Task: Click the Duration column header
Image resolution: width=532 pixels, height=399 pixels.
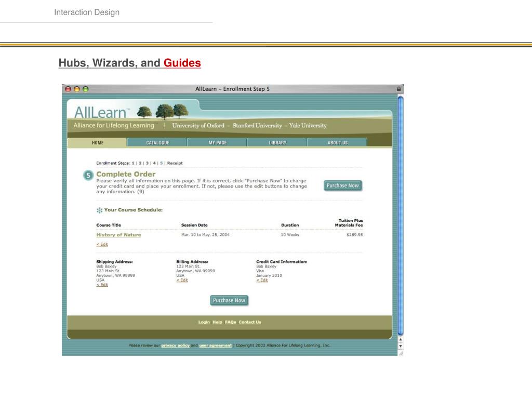Action: pyautogui.click(x=290, y=225)
